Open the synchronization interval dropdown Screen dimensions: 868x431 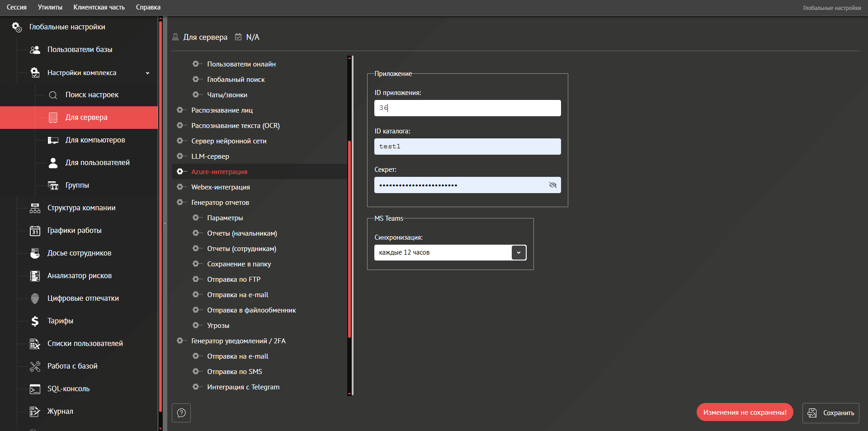pos(519,252)
